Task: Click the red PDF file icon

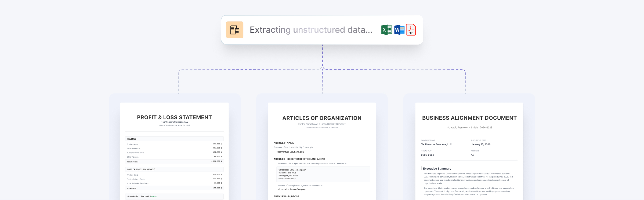Action: click(x=411, y=30)
